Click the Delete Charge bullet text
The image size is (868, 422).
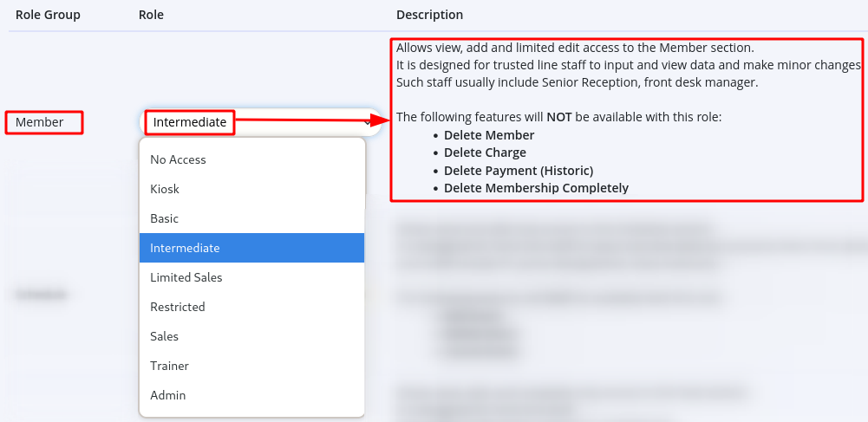pyautogui.click(x=485, y=153)
